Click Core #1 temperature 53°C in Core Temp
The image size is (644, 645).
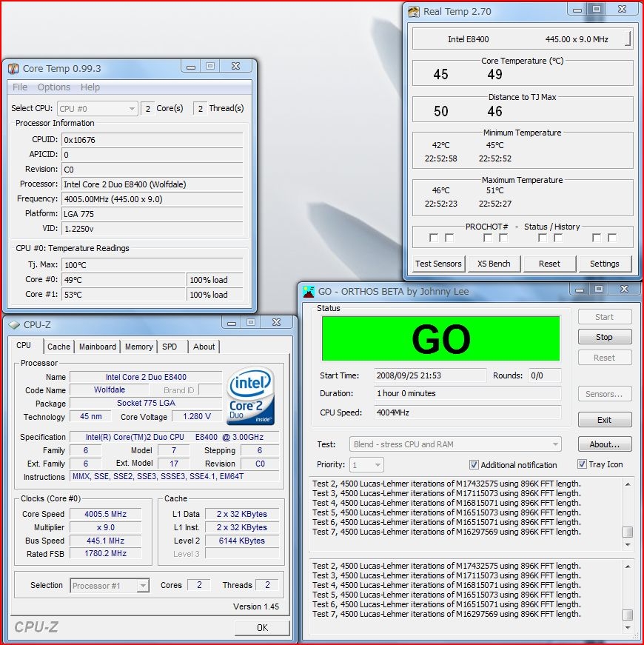click(124, 295)
